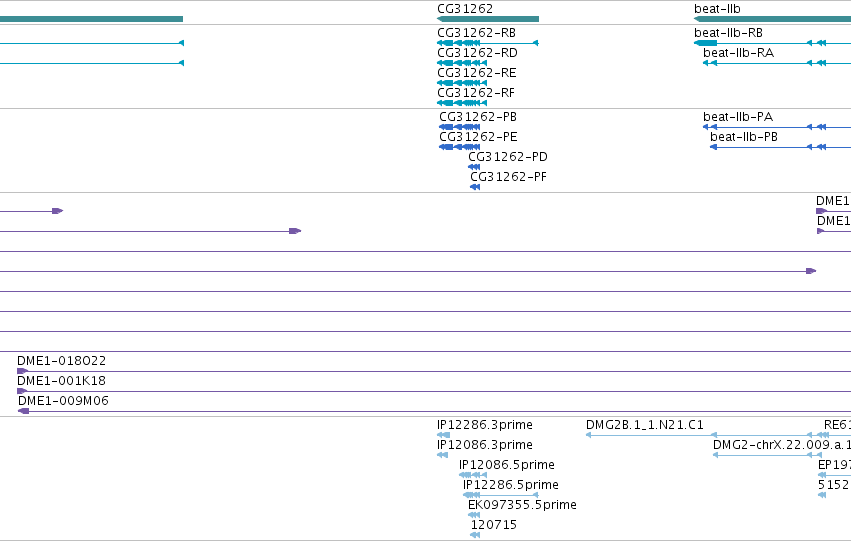Image resolution: width=851 pixels, height=541 pixels.
Task: Open the beat-IIb-RB transcript label
Action: point(728,33)
